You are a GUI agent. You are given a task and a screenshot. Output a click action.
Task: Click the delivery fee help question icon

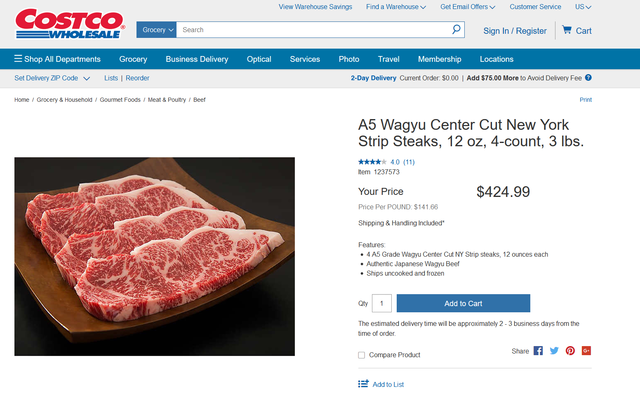tap(588, 78)
